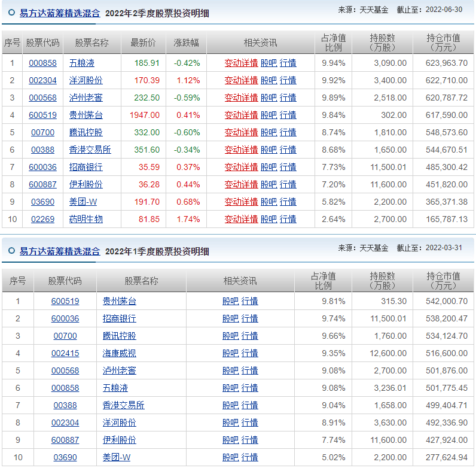Select the 2022-06-30 cutoff date text
The height and width of the screenshot is (468, 476).
[444, 10]
